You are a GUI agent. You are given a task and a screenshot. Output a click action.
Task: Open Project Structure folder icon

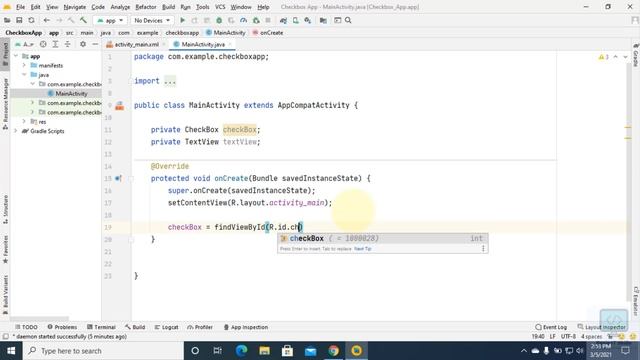[323, 20]
